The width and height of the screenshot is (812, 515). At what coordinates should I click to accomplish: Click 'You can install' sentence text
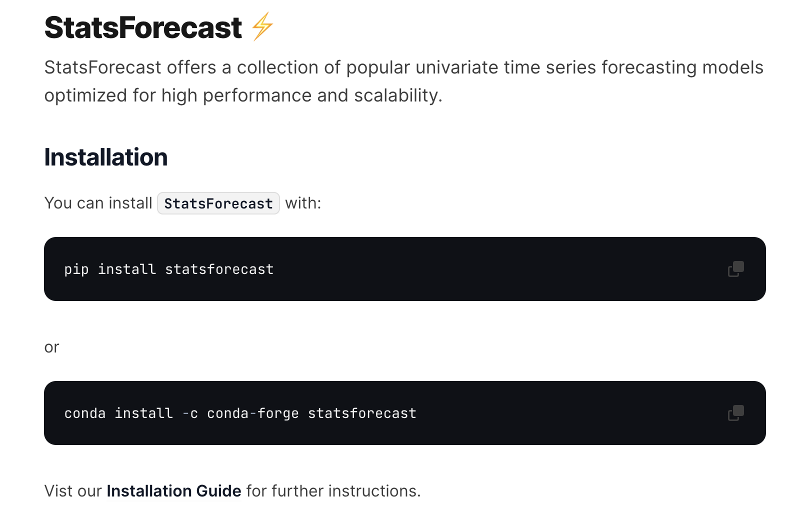pos(98,203)
